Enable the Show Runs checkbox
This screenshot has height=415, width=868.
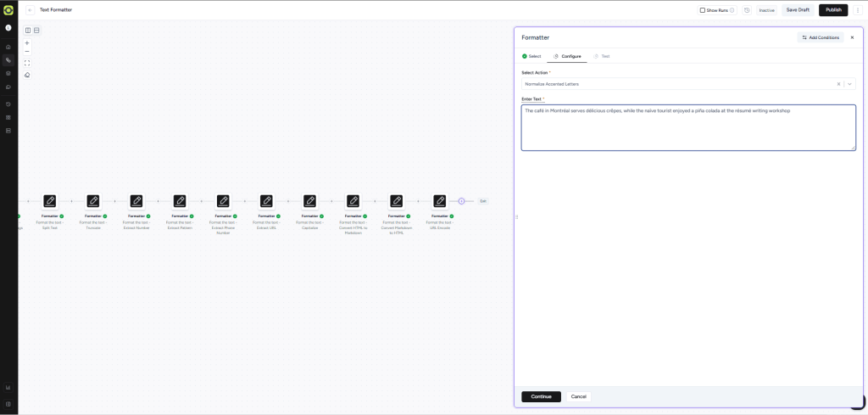point(703,10)
